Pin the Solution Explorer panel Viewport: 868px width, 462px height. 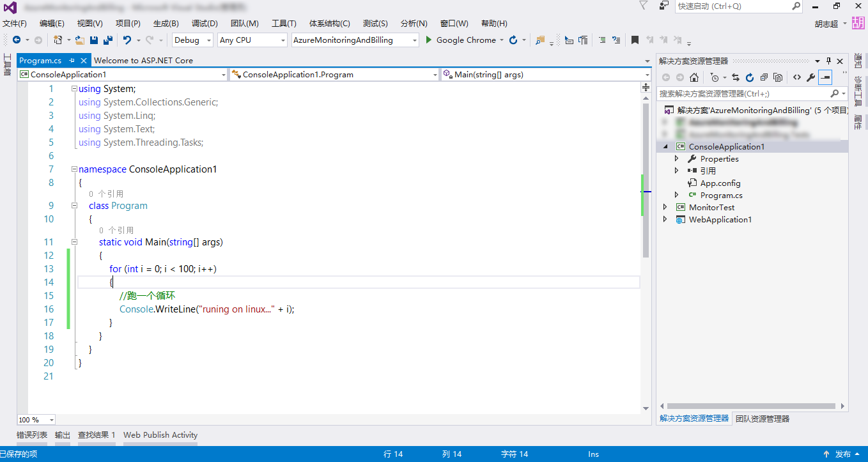click(828, 61)
